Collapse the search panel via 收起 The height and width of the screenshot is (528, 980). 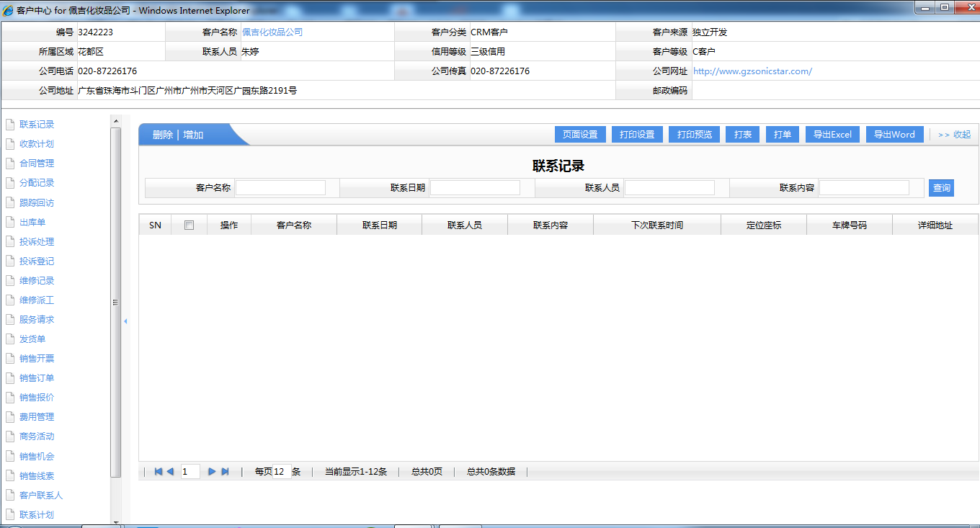(954, 135)
